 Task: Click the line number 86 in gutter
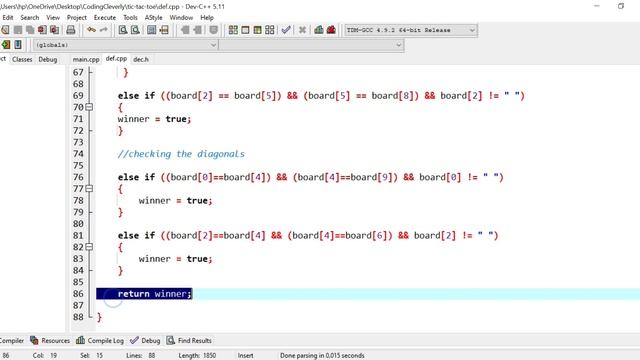point(78,294)
